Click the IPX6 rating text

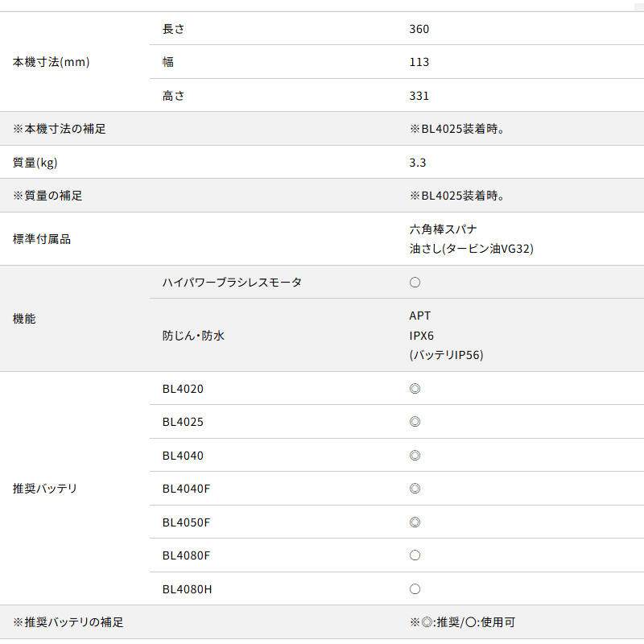click(x=422, y=336)
